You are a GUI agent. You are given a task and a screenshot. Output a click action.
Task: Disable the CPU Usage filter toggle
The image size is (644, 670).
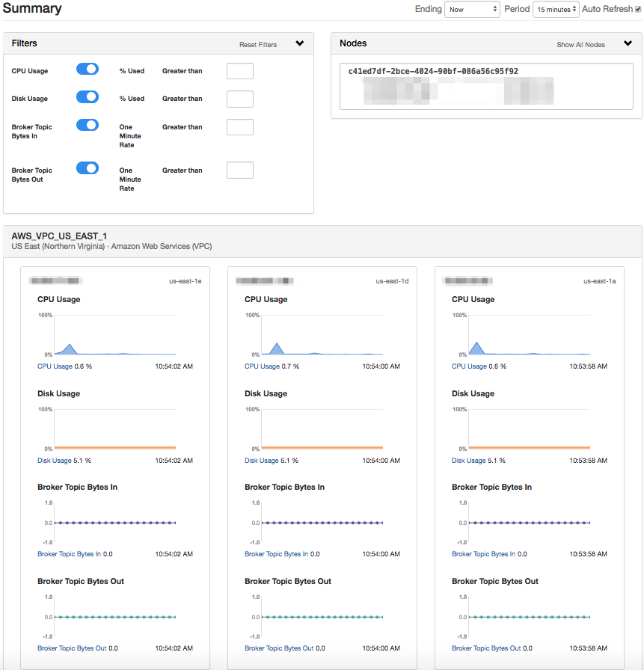point(87,69)
